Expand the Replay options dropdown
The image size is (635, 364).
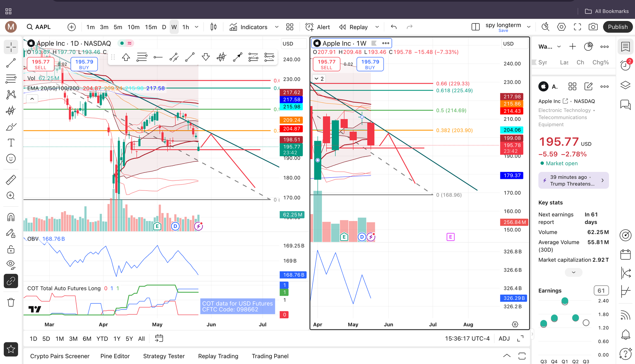point(377,27)
